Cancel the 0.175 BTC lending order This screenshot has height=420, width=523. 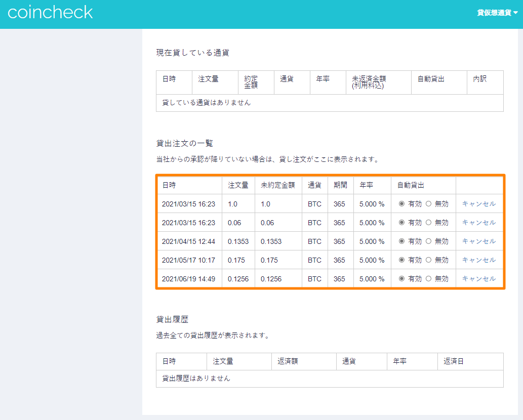[x=478, y=260]
